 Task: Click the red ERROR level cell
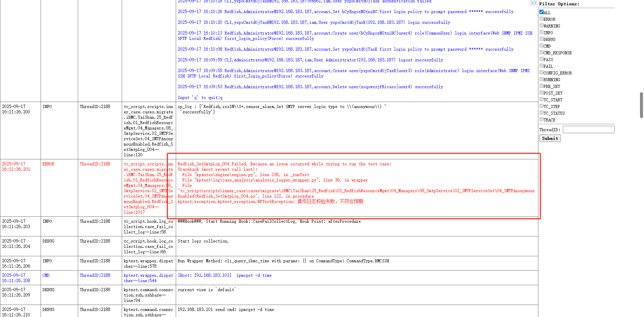coord(48,164)
